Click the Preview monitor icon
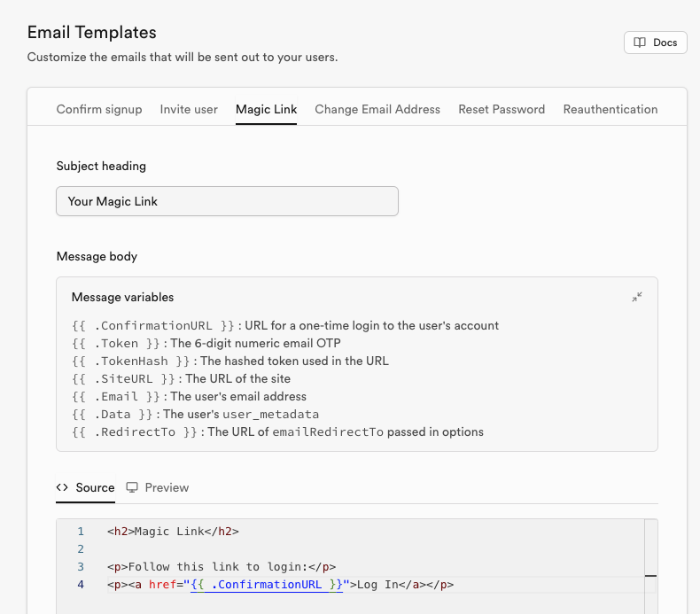Image resolution: width=700 pixels, height=614 pixels. pos(132,487)
